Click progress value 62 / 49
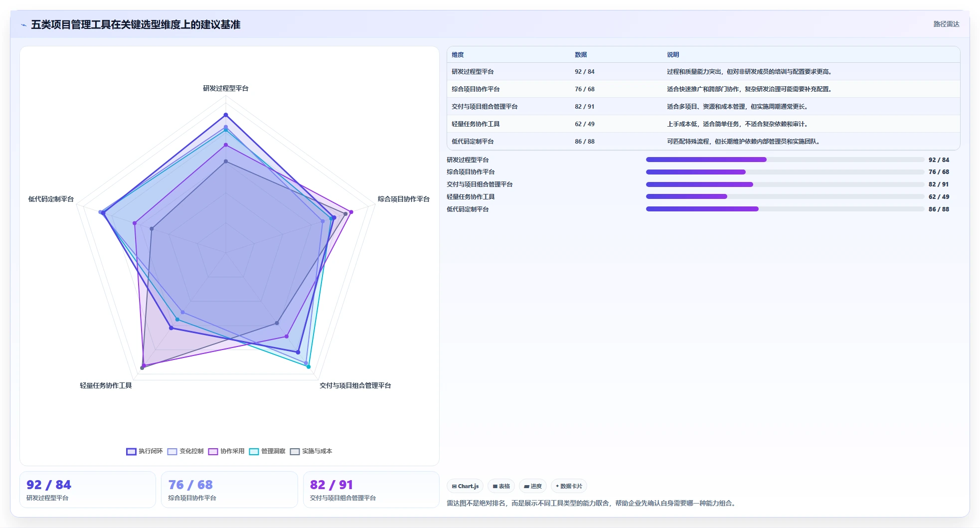Image resolution: width=980 pixels, height=528 pixels. [x=939, y=197]
